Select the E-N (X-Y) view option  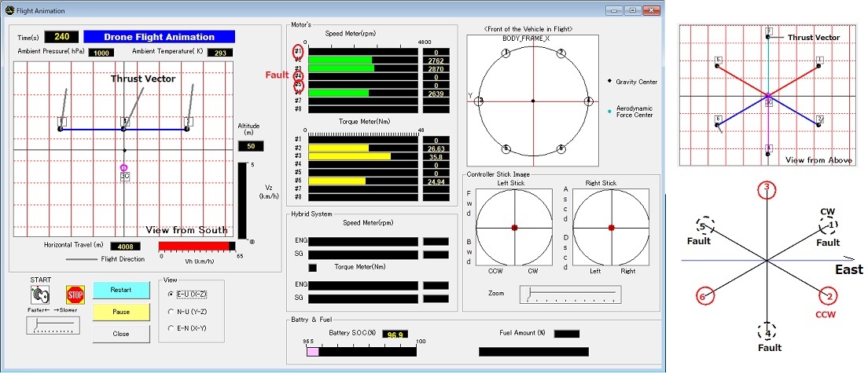click(171, 328)
